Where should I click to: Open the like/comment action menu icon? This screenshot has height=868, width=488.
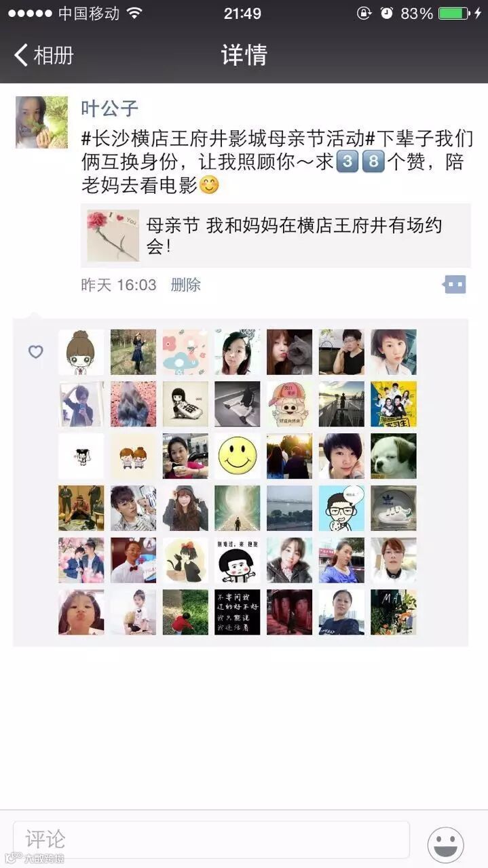point(454,284)
